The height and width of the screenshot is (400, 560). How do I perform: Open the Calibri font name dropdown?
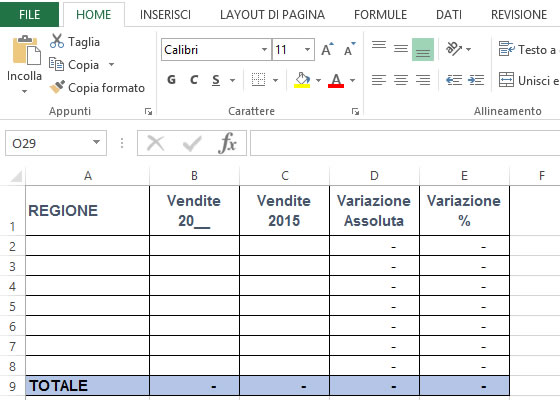coord(264,49)
